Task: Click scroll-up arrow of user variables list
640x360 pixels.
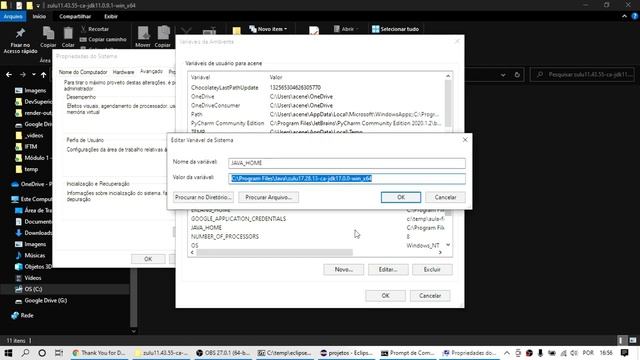Action: [448, 76]
